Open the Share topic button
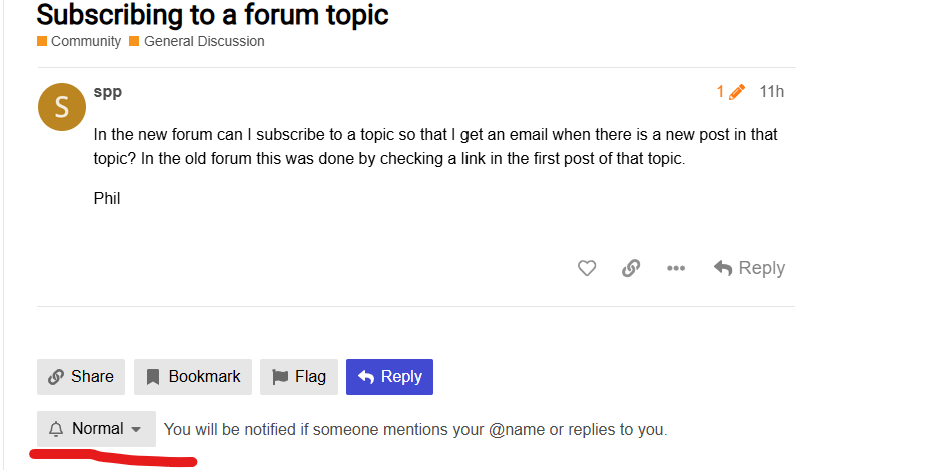The height and width of the screenshot is (470, 930). (x=81, y=377)
